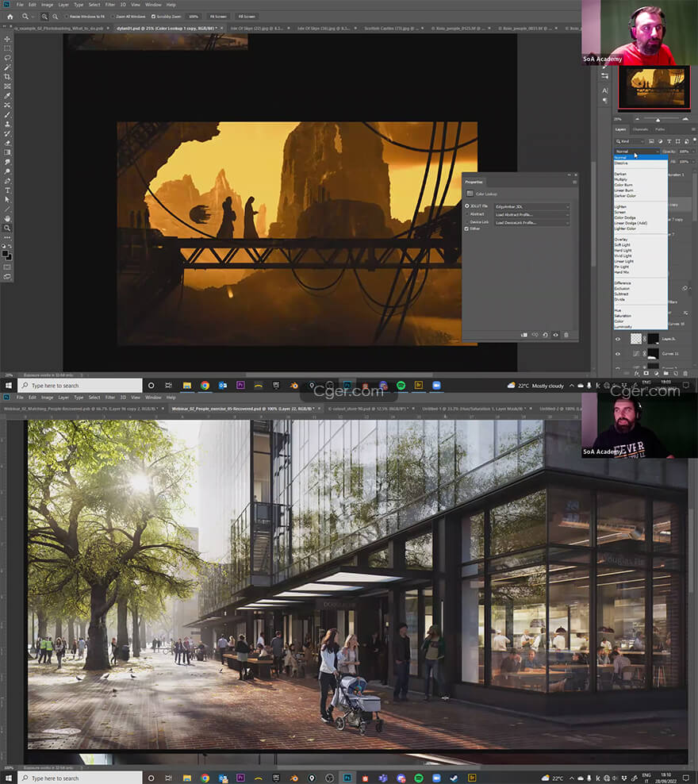Image resolution: width=698 pixels, height=784 pixels.
Task: Filter layers by type with the T icon
Action: coord(669,141)
